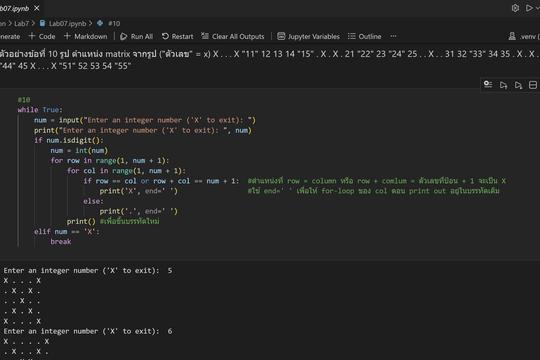
Task: Click the markdown cell text about matrix
Action: (270, 60)
